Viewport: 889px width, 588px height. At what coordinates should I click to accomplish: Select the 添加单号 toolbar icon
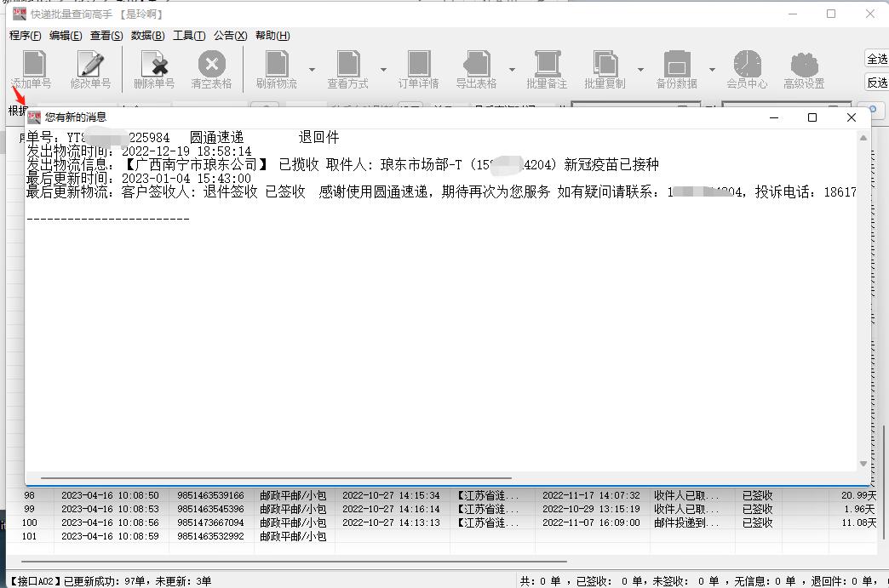(32, 64)
